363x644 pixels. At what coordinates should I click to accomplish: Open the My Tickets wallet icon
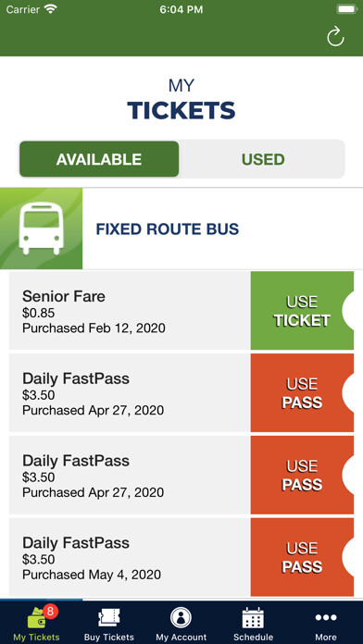point(36,618)
